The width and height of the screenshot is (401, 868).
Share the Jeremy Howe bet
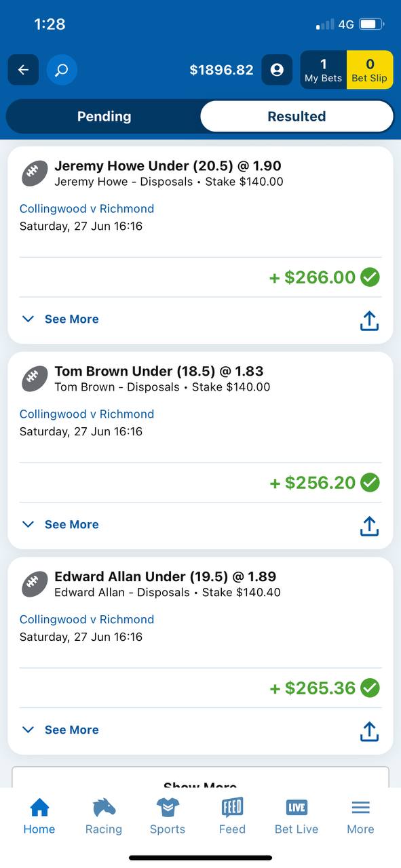369,321
